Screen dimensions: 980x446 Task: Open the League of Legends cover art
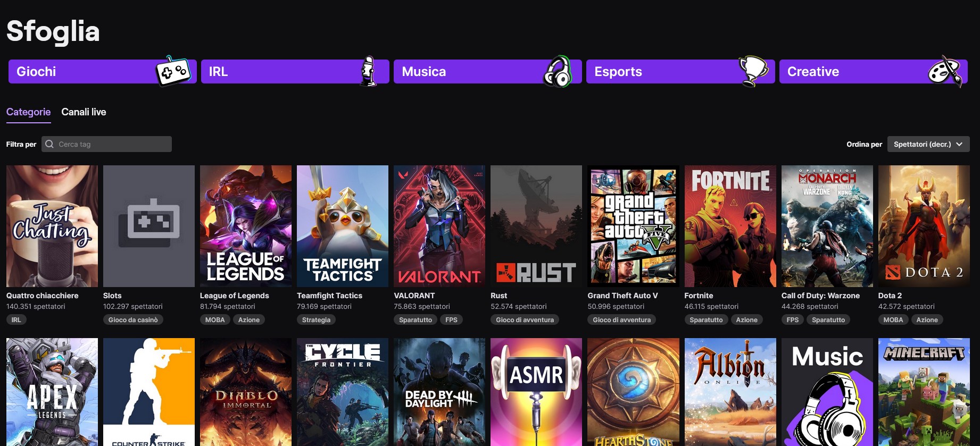point(246,226)
